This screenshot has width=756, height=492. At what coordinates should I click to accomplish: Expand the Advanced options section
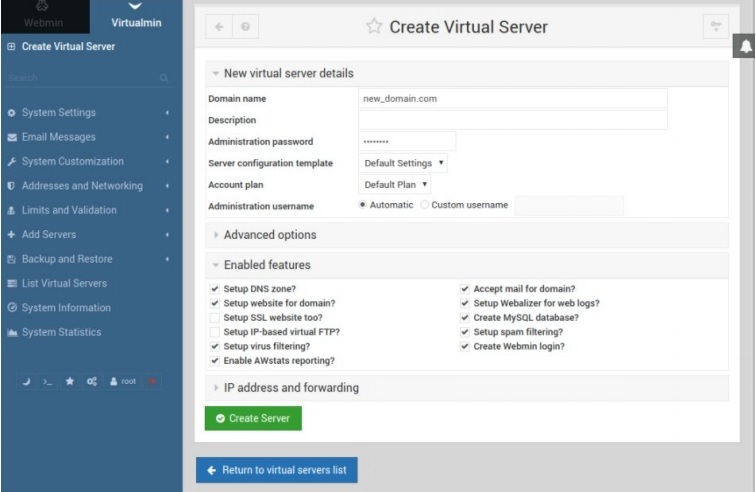tap(466, 235)
